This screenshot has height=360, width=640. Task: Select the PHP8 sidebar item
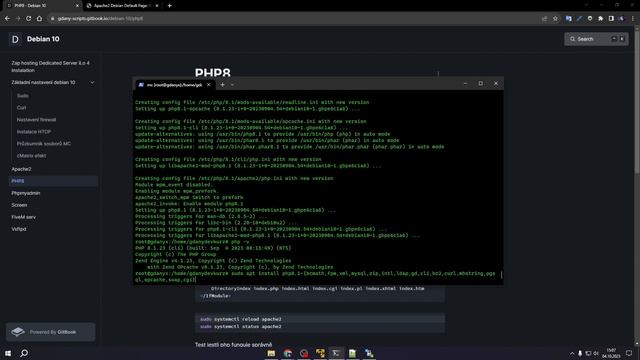pos(53,181)
